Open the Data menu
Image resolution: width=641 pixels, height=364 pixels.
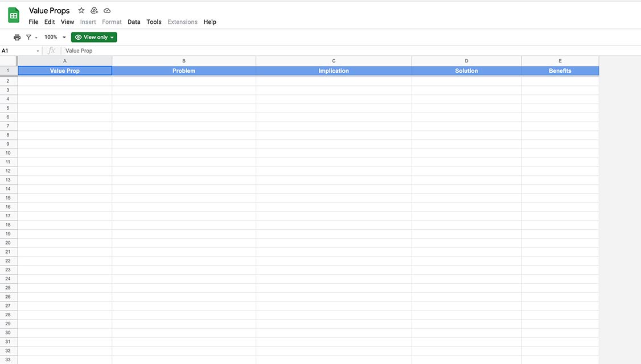tap(134, 22)
